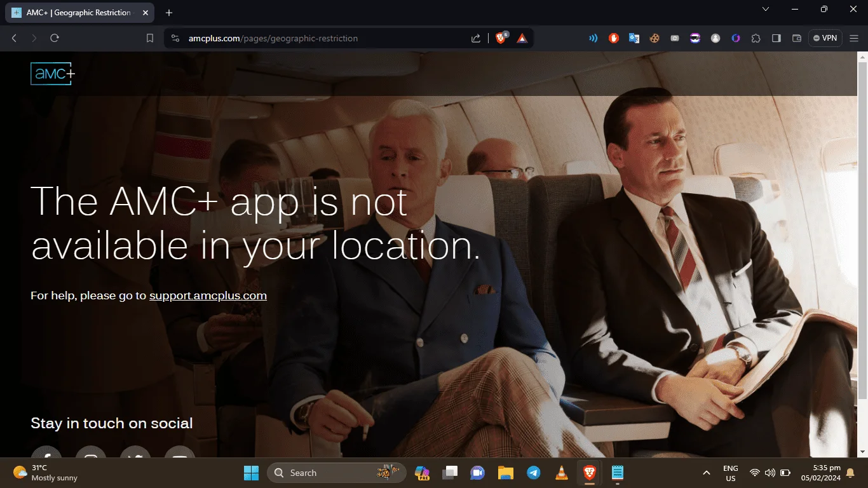Click the volume speaker tray icon

click(x=770, y=473)
